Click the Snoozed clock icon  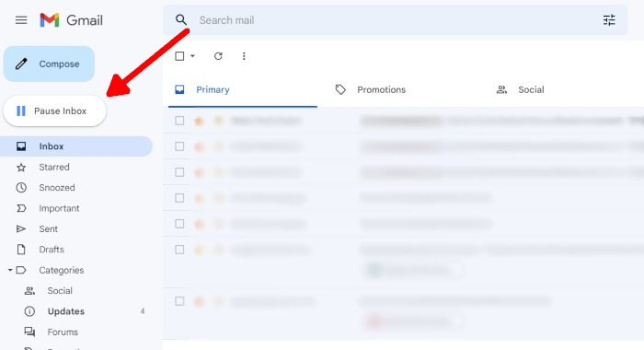point(21,188)
